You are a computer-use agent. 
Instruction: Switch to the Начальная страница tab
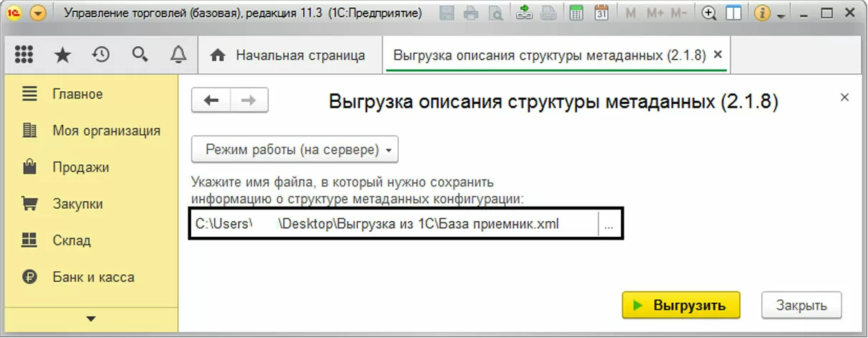pyautogui.click(x=291, y=56)
